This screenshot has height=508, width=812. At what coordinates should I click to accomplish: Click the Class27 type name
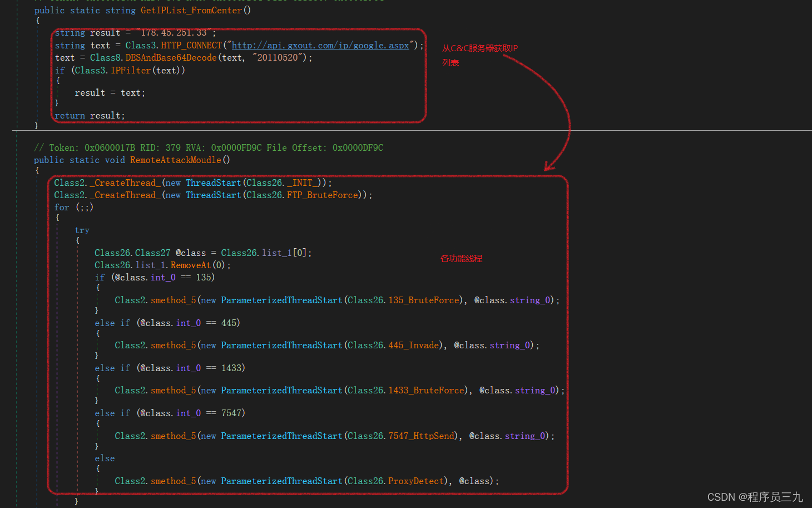click(x=153, y=253)
